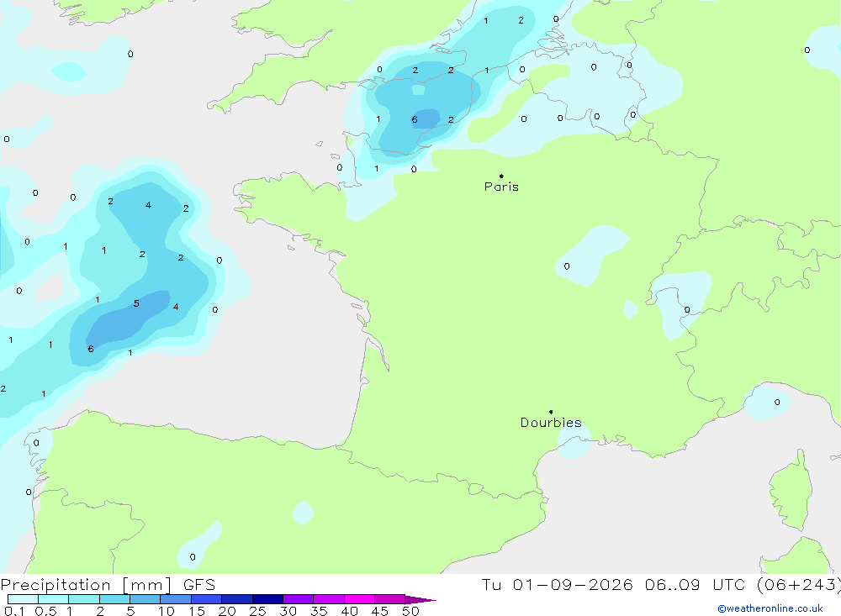Screen dimensions: 841x616
Task: Pick the 40–45 mm legend swatch
Action: tap(359, 599)
